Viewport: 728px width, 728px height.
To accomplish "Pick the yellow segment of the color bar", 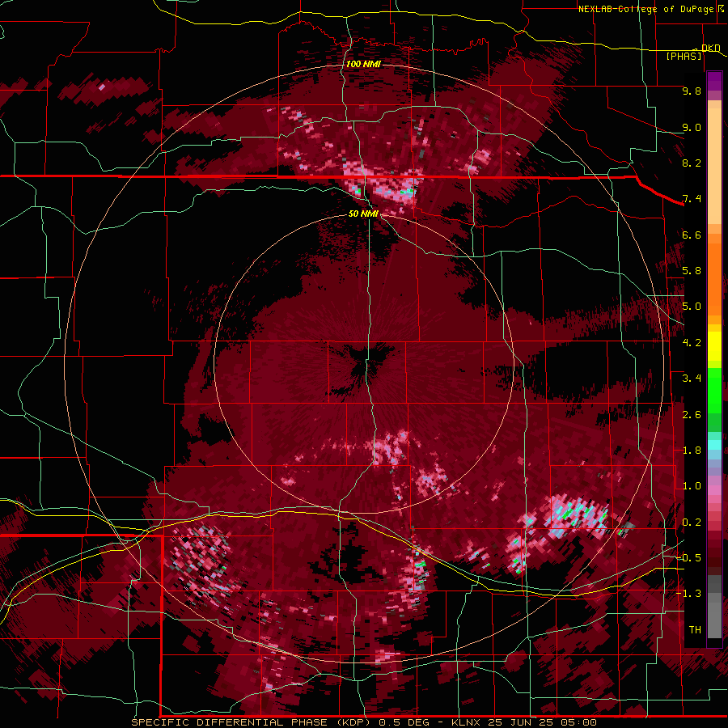I will (x=714, y=346).
